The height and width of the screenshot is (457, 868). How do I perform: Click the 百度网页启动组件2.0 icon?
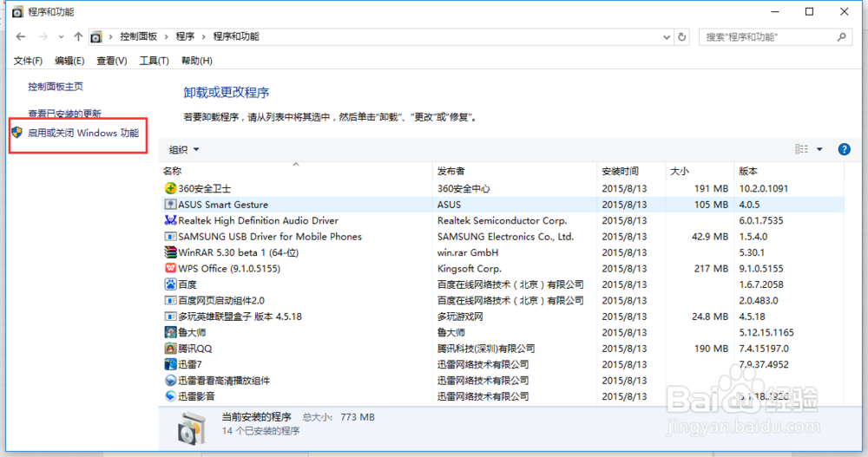(170, 300)
